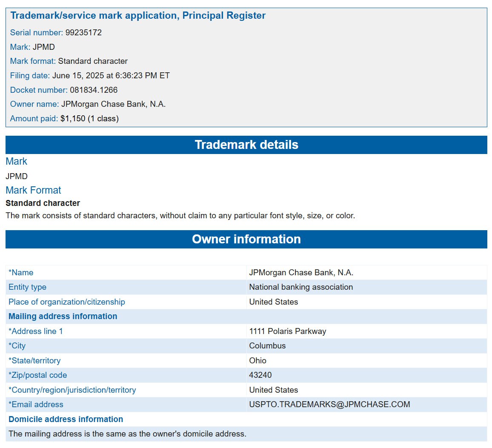This screenshot has width=492, height=448.
Task: Click the 'Mark format:' label in summary box
Action: (x=33, y=61)
